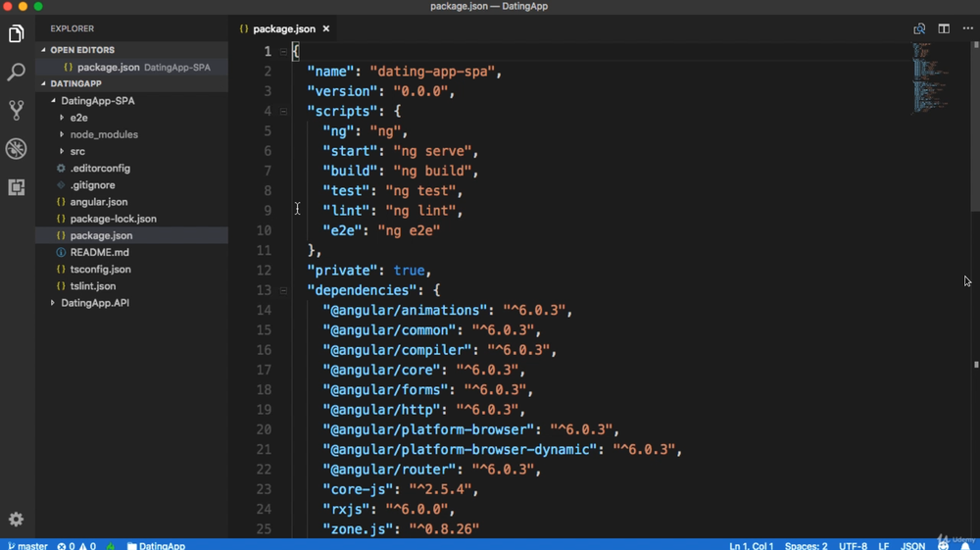Expand the e2e folder
This screenshot has height=550, width=980.
pyautogui.click(x=61, y=118)
